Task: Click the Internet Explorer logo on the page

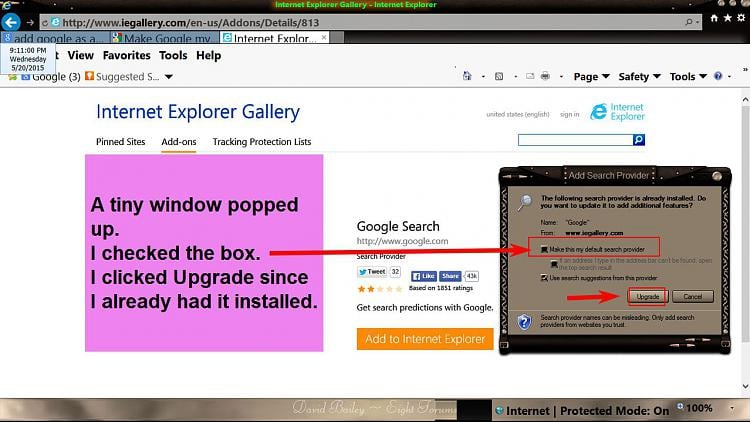Action: pos(617,112)
